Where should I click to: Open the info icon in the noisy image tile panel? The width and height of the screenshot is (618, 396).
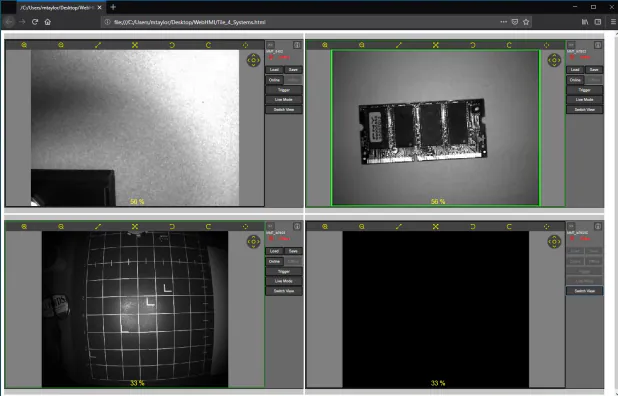(x=297, y=45)
